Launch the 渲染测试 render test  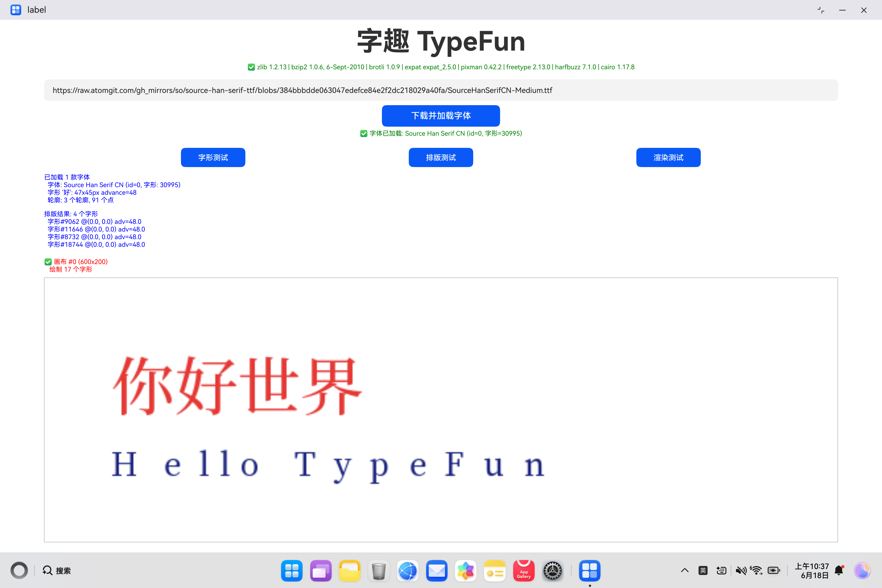point(668,157)
